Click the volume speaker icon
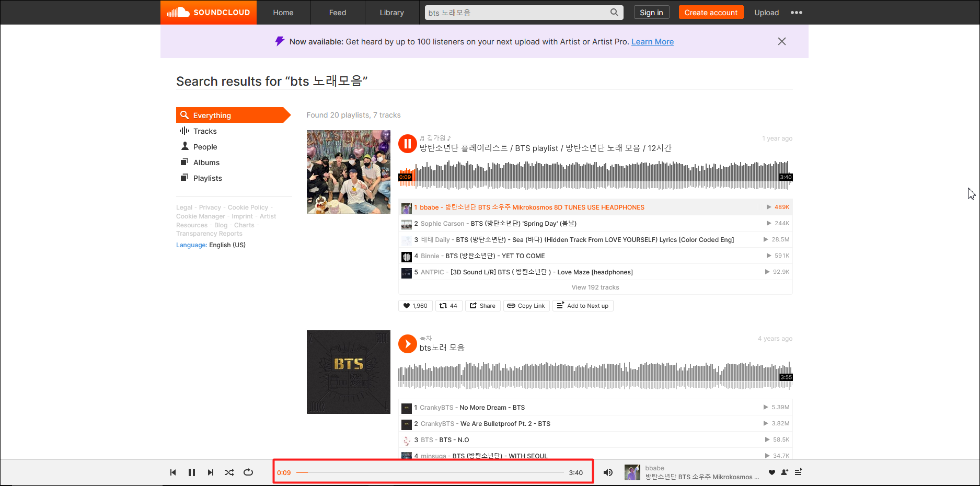This screenshot has width=980, height=486. (x=608, y=472)
